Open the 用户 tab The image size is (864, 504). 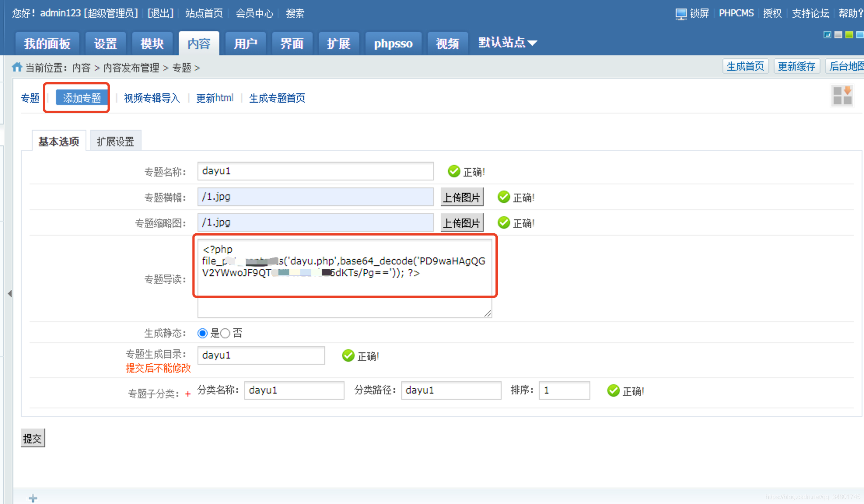tap(245, 44)
